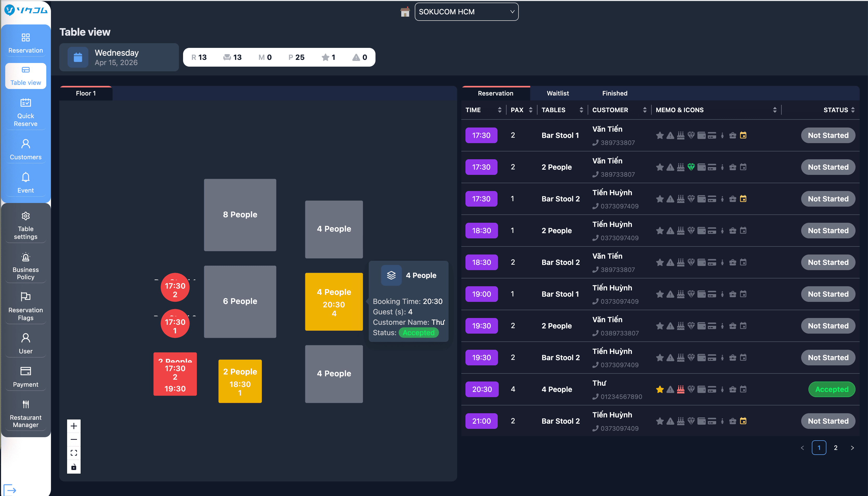Screen dimensions: 868x496
Task: Toggle calendar flag on 21:00 Bar Stool 2 row
Action: pos(743,421)
